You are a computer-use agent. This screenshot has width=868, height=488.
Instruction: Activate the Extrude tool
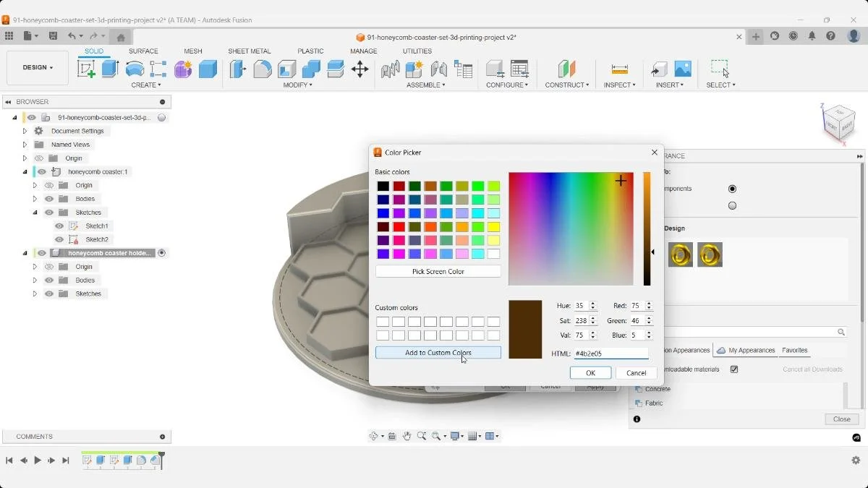click(x=109, y=69)
